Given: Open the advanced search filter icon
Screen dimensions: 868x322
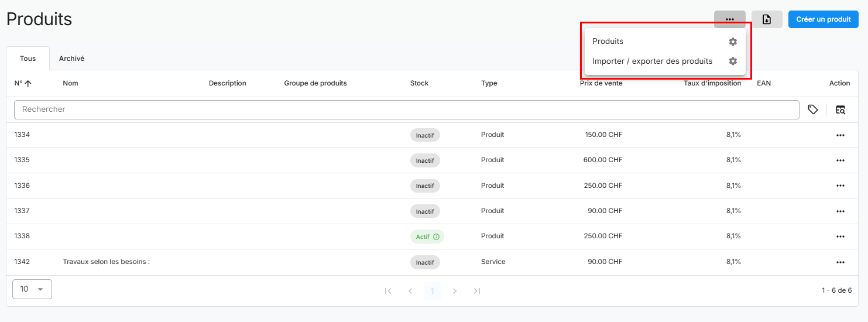Looking at the screenshot, I should coord(840,109).
